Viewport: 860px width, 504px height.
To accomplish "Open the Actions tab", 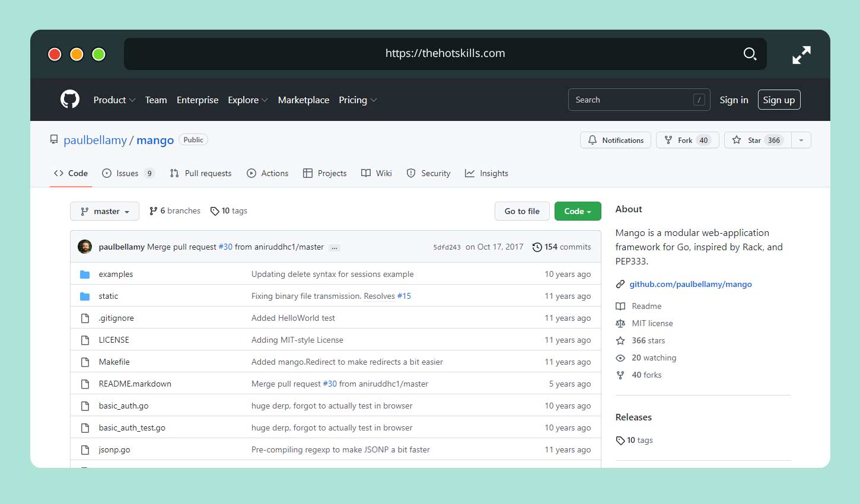I will point(267,173).
